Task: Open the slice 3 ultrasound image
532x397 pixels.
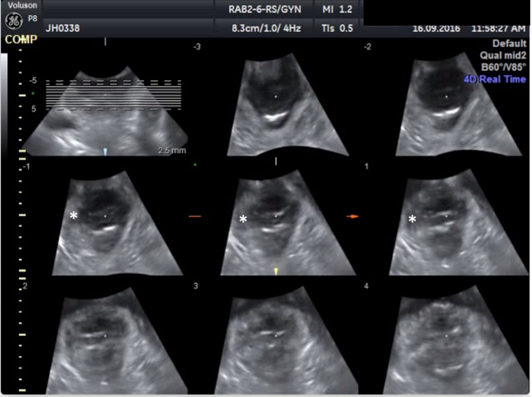Action: [x=287, y=341]
